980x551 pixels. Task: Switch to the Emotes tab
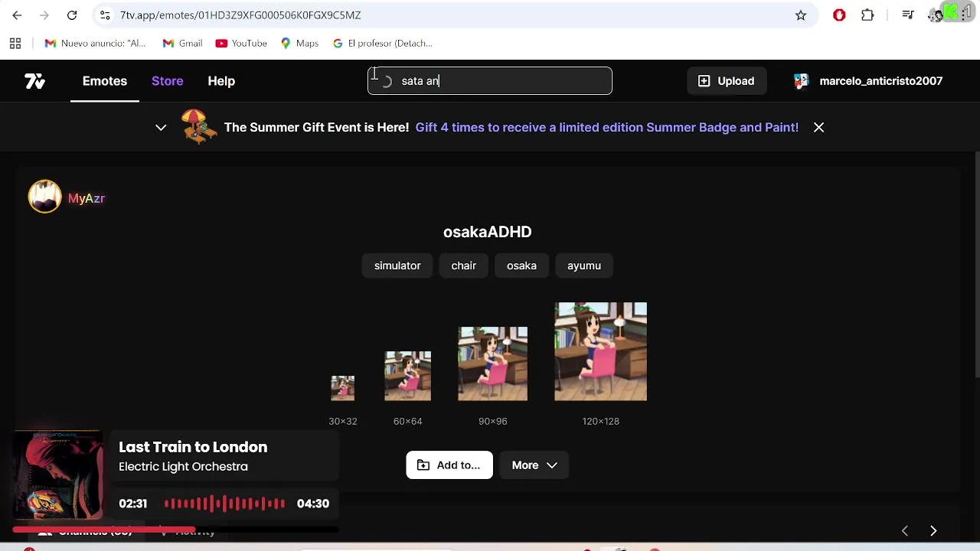(x=105, y=81)
